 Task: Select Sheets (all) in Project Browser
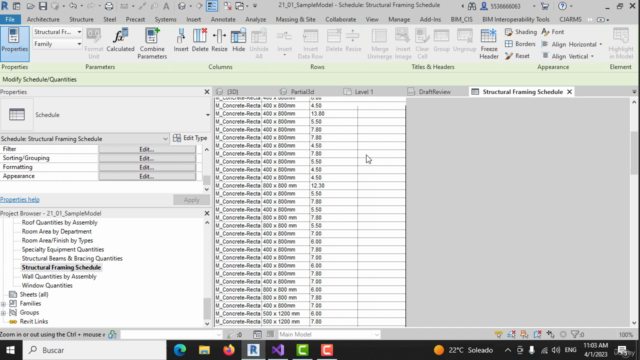34,294
